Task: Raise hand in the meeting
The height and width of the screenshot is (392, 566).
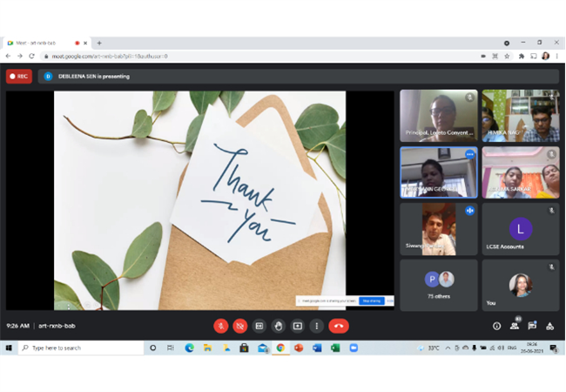Action: click(x=279, y=326)
